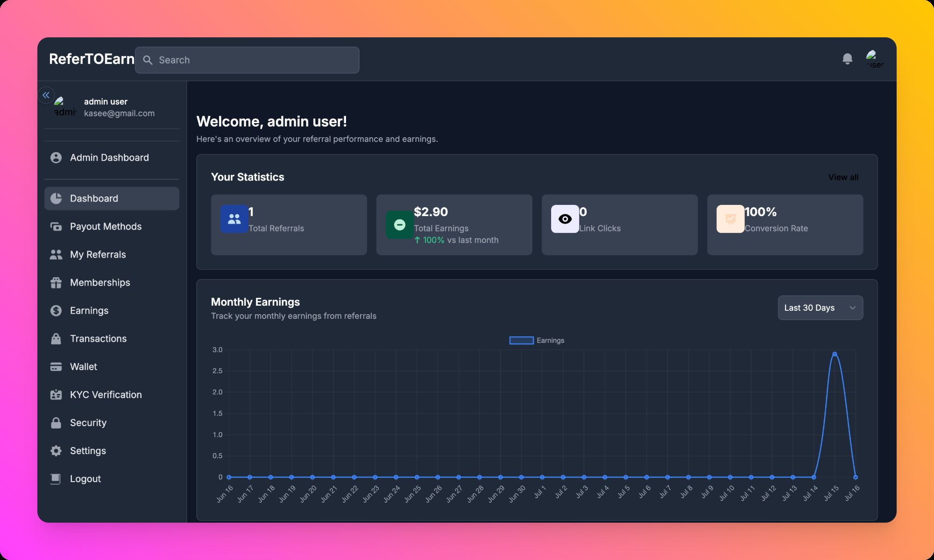Click Logout at bottom of sidebar
Screen dimensions: 934x560
click(85, 478)
